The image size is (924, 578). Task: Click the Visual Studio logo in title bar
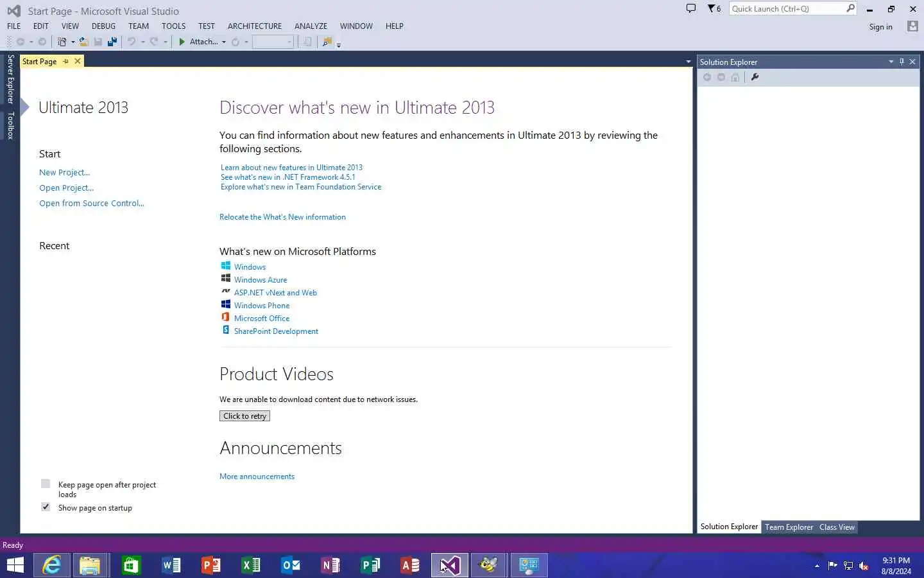13,11
